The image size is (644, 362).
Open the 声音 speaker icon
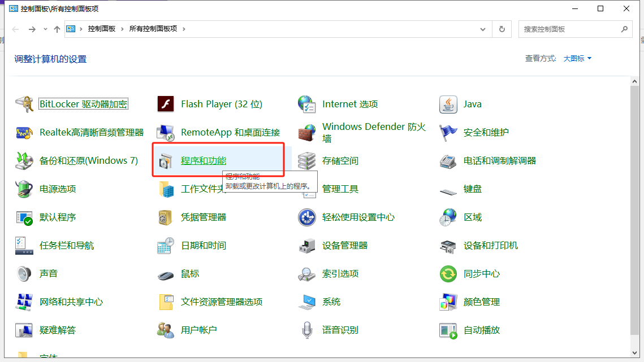click(24, 274)
